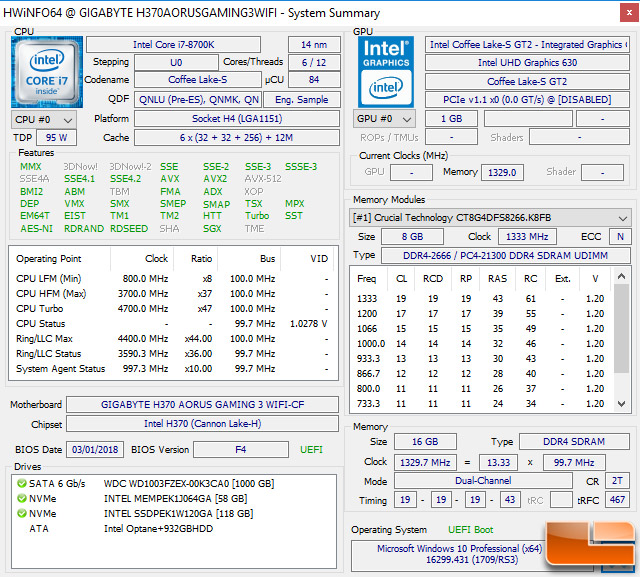This screenshot has width=640, height=577.
Task: Click the total memory Size 16 GB field
Action: coord(425,442)
